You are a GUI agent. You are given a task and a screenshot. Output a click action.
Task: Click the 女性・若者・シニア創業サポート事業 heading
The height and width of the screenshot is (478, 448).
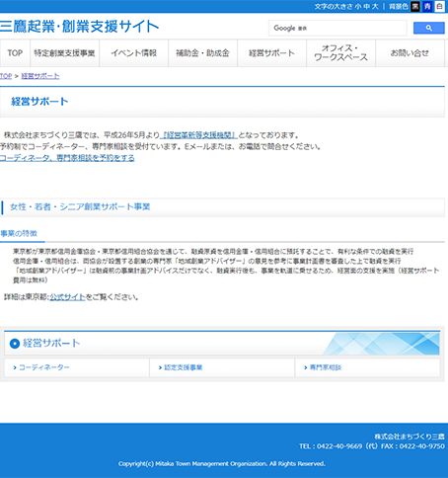pyautogui.click(x=80, y=206)
